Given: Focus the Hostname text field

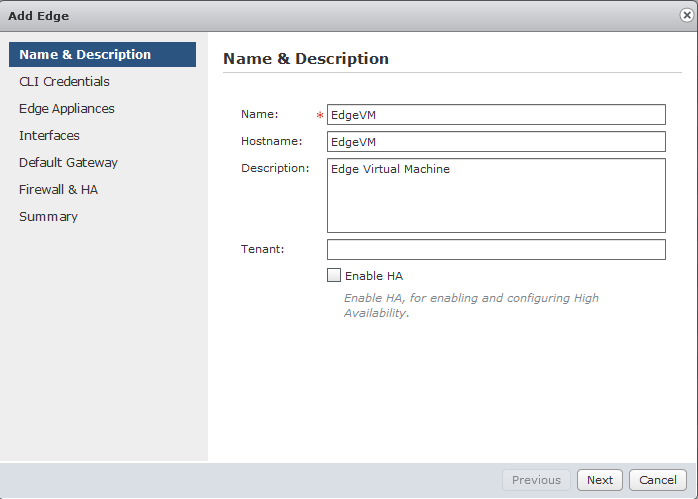Looking at the screenshot, I should (x=495, y=142).
